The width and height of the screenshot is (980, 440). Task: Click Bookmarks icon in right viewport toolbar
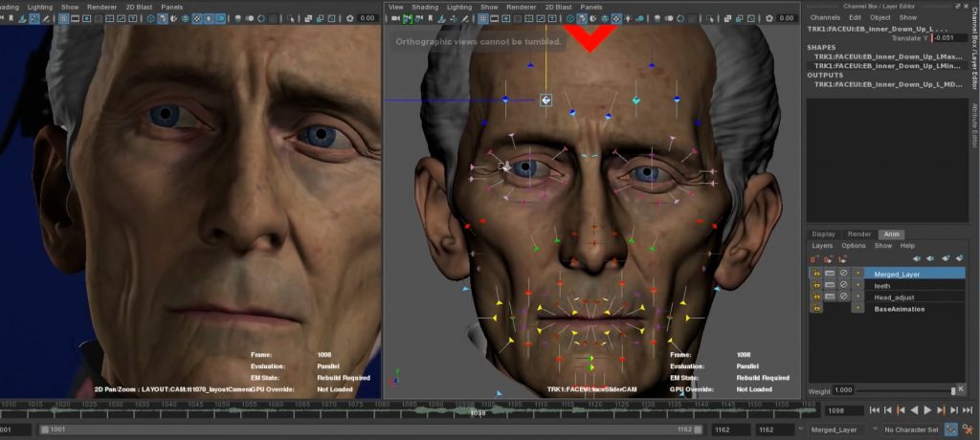[x=430, y=18]
